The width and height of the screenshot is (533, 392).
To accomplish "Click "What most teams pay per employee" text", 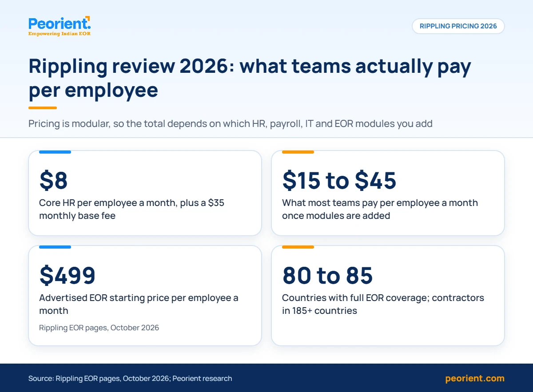I will click(380, 210).
